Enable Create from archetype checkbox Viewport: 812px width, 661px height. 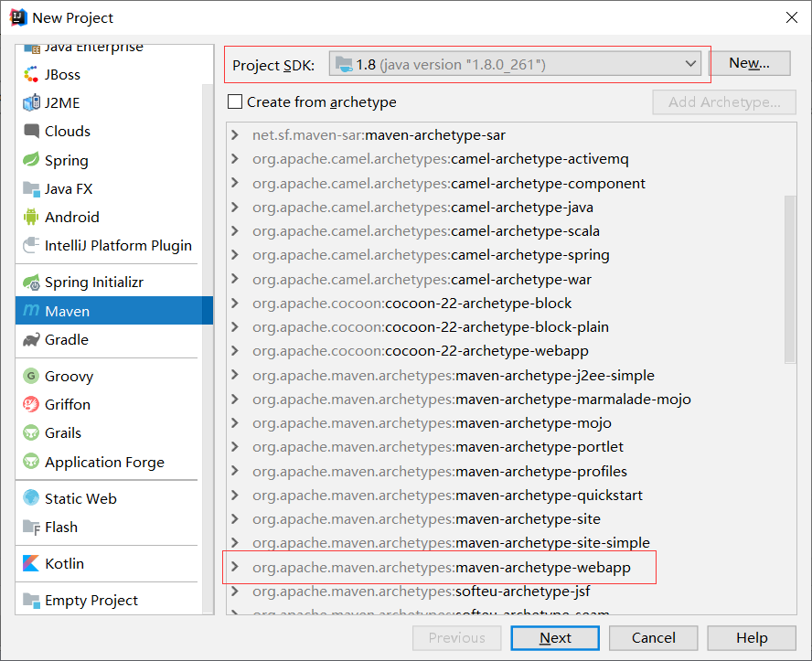click(x=235, y=101)
